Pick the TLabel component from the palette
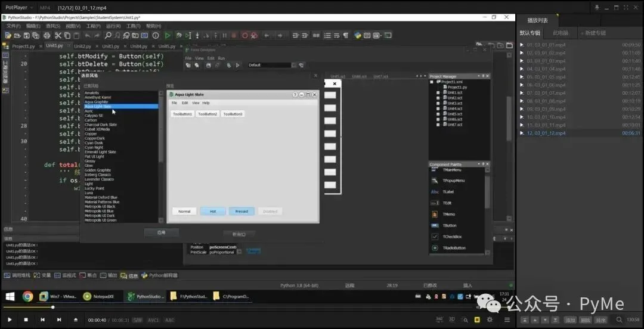 click(448, 192)
